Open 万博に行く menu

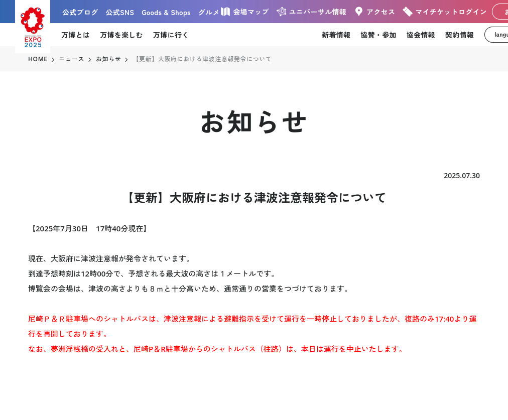click(170, 35)
